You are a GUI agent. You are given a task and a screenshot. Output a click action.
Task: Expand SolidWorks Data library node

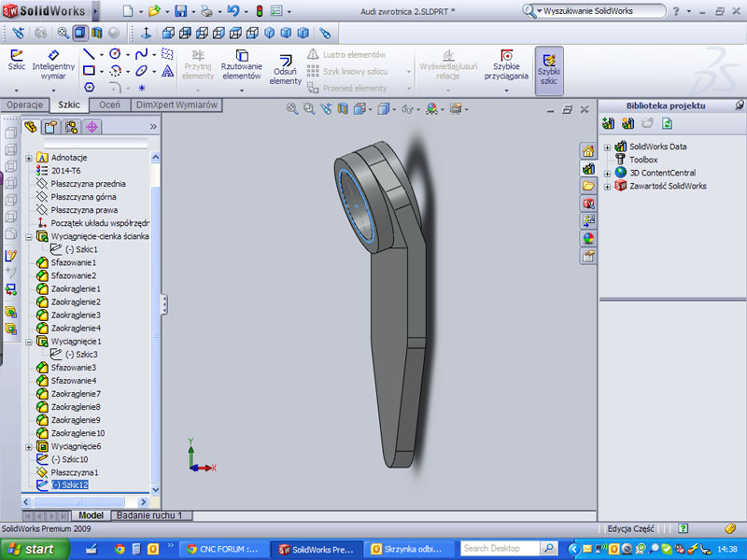[607, 147]
